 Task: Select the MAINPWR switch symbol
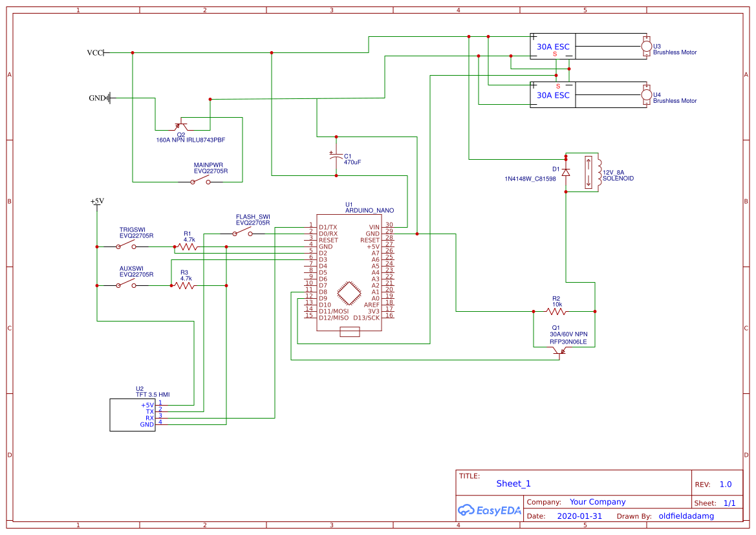click(x=200, y=182)
